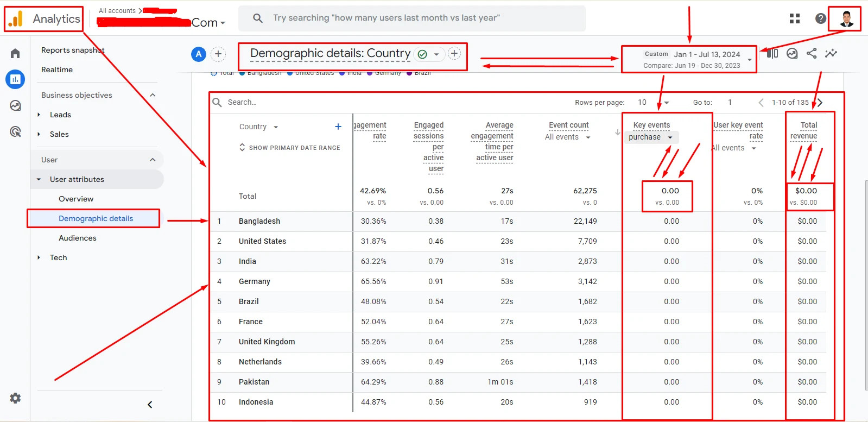
Task: Click the All Users segment badge A
Action: (199, 54)
